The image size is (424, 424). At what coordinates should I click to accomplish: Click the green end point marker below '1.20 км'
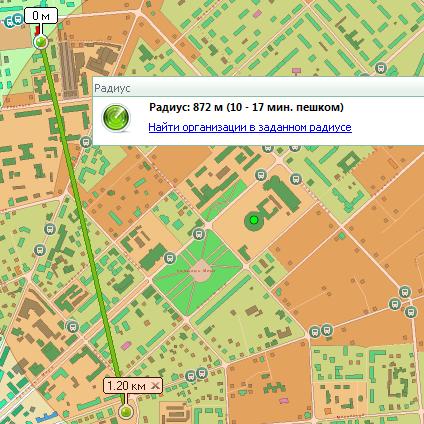tap(126, 412)
